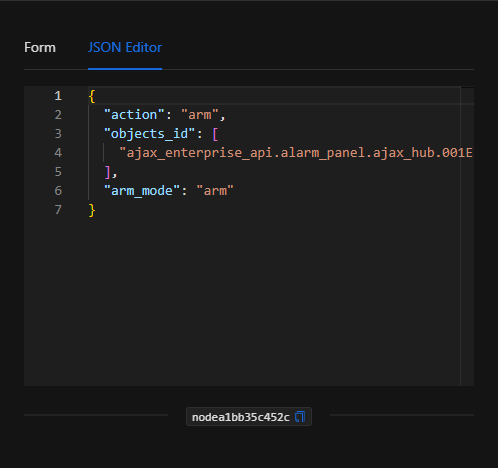The image size is (498, 468).
Task: Click the editor's vertical scrollbar area
Action: [467, 236]
